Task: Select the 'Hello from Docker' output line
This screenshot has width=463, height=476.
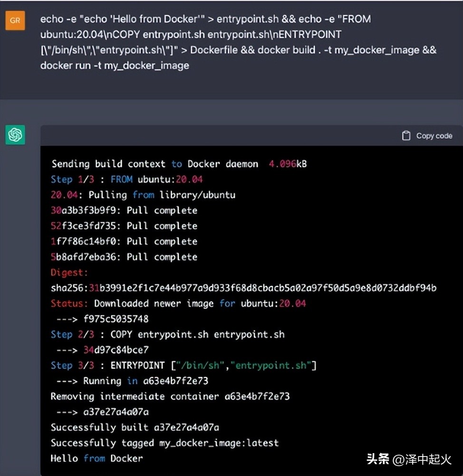Action: coord(96,458)
